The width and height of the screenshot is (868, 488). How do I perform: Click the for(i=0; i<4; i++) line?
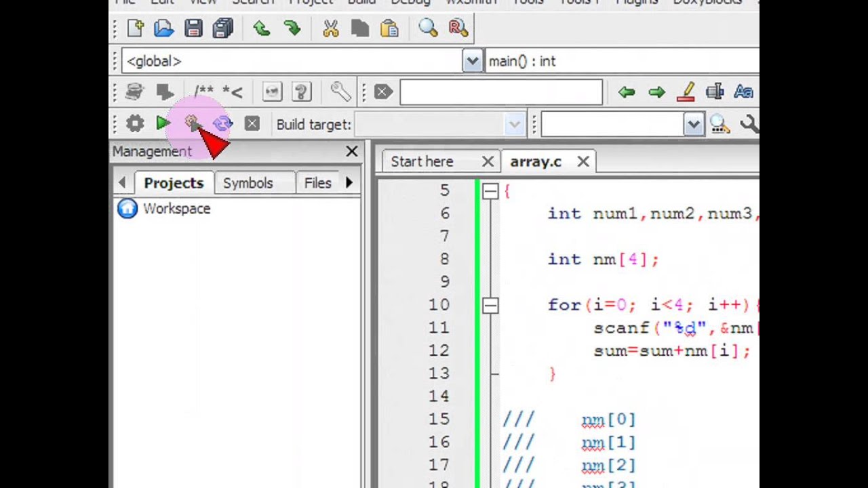coord(653,305)
